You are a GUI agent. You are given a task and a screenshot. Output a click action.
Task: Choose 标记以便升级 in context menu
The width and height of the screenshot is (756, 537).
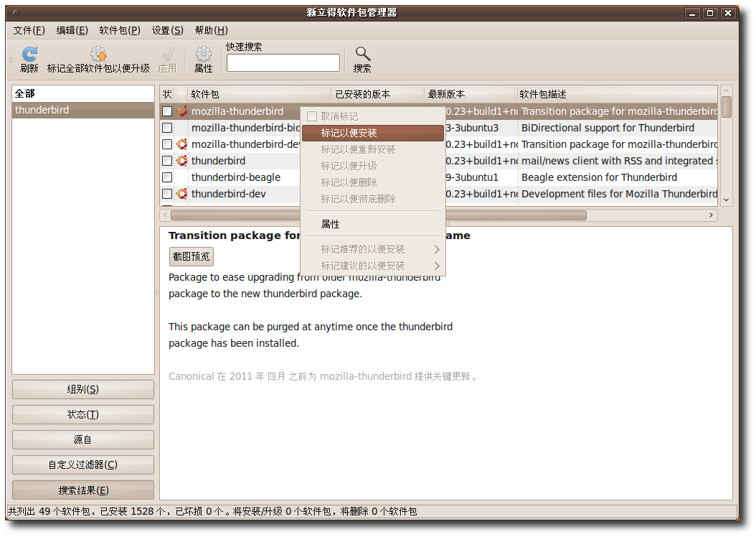coord(373,166)
